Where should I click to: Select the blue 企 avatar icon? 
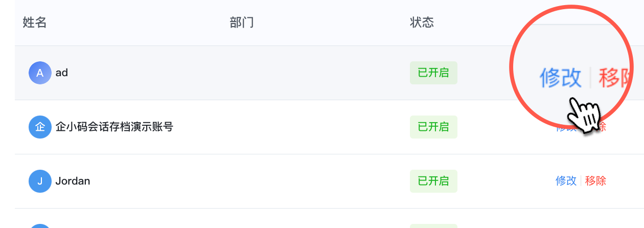pos(40,127)
